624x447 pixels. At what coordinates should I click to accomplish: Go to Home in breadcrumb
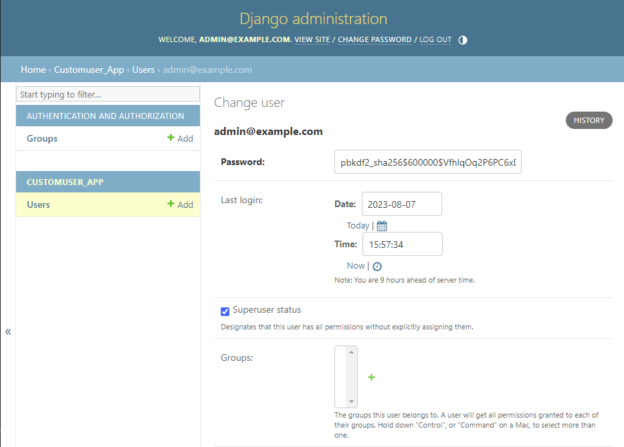click(33, 69)
